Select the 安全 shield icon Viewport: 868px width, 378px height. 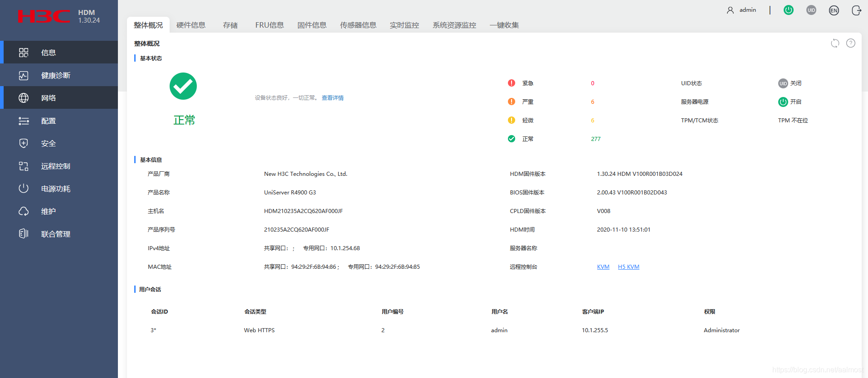24,143
